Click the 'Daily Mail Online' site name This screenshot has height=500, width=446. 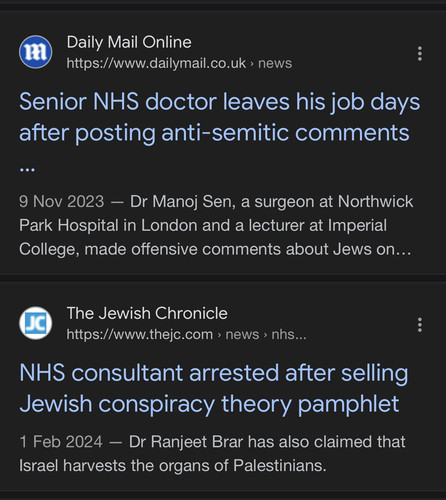tap(129, 42)
